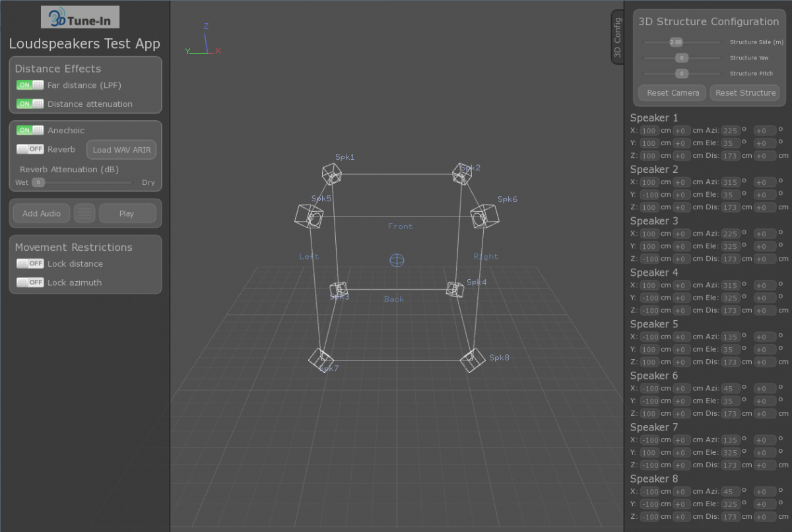792x532 pixels.
Task: Click the Movement Restrictions heading
Action: [x=73, y=247]
